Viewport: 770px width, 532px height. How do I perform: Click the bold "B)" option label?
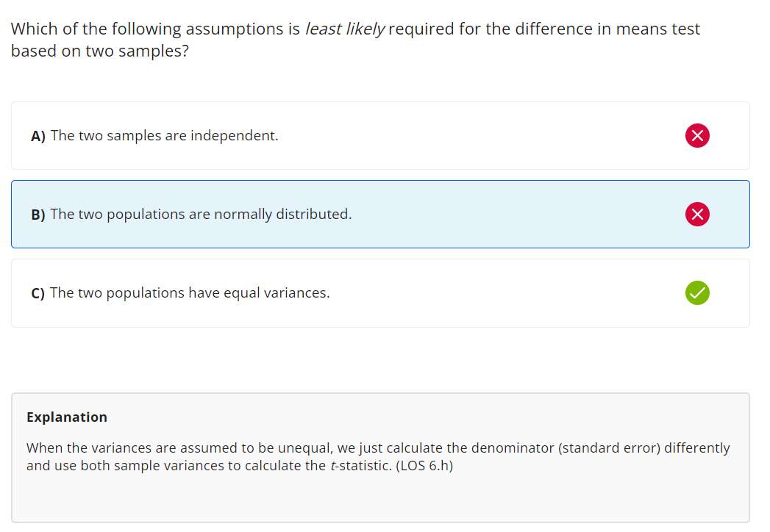(x=38, y=215)
